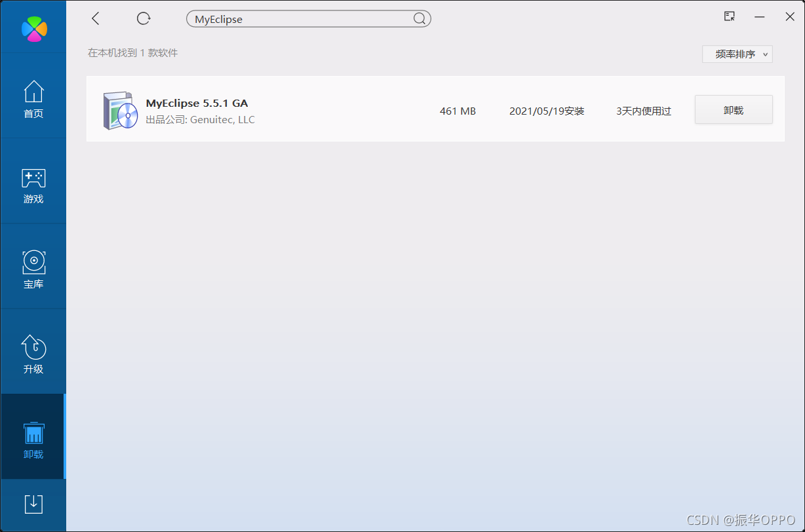Click the 出品公司: Genuitec, LLC text

coord(200,120)
